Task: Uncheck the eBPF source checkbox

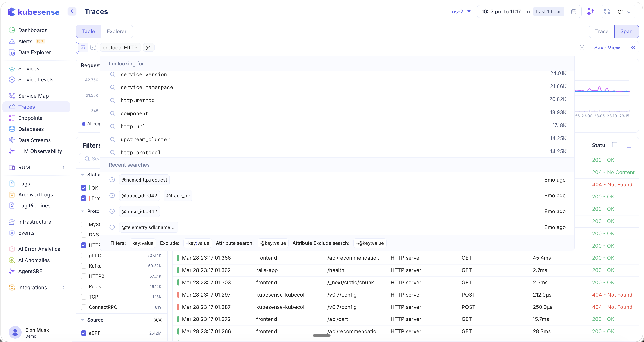Action: [x=83, y=333]
